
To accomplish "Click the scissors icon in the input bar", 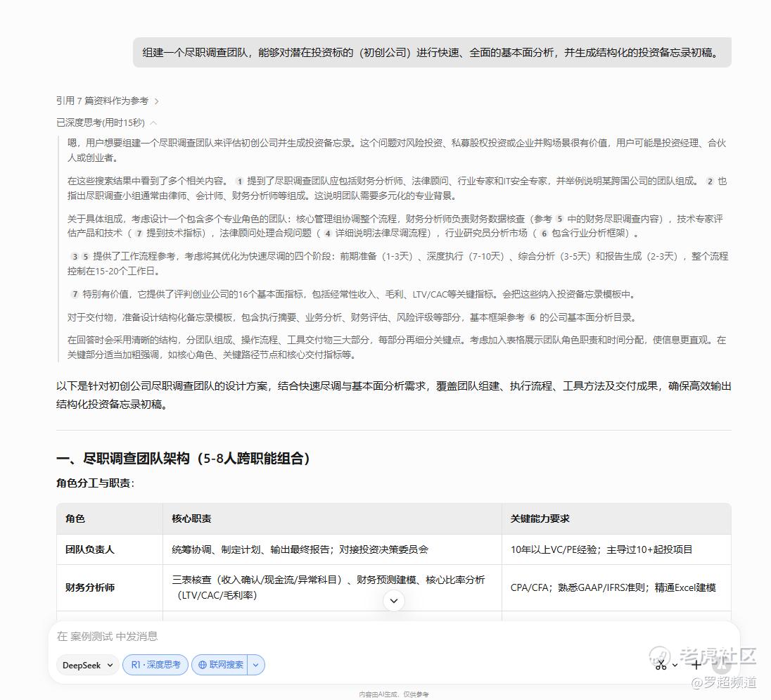I will pos(661,665).
